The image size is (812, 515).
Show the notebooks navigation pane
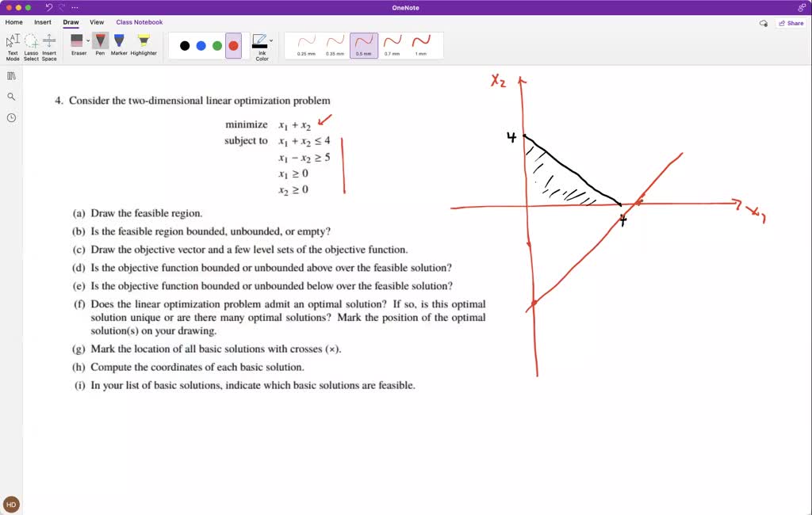[x=11, y=76]
